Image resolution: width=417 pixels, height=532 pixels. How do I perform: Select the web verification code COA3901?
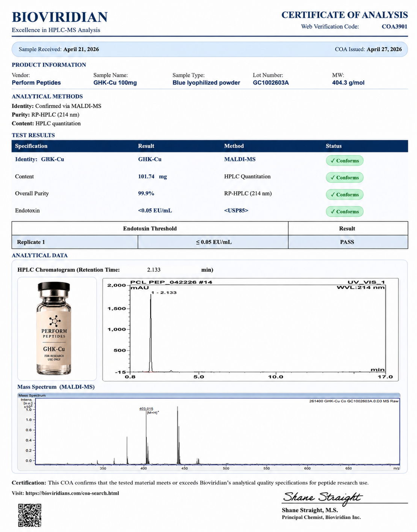394,27
